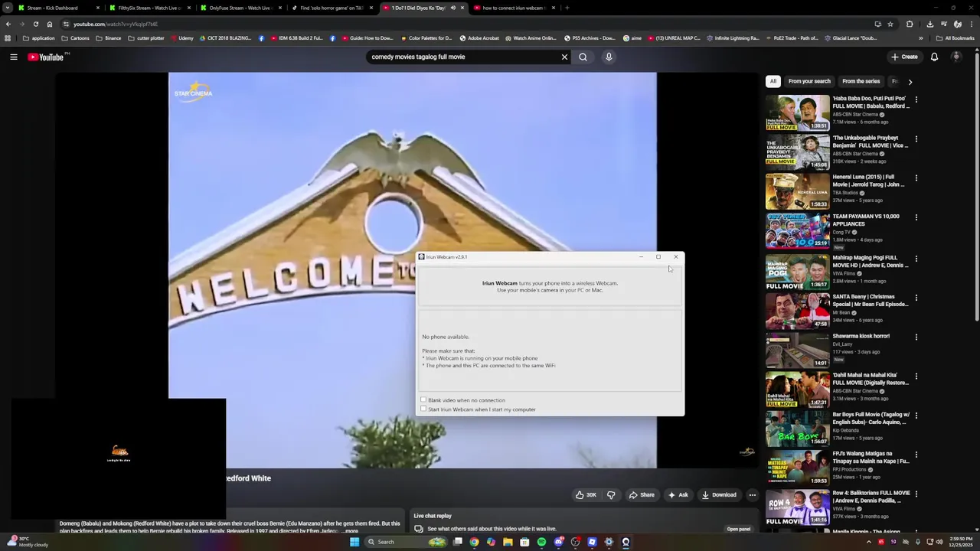Viewport: 980px width, 551px height.
Task: Bookmark this page with the star icon
Action: pyautogui.click(x=890, y=24)
